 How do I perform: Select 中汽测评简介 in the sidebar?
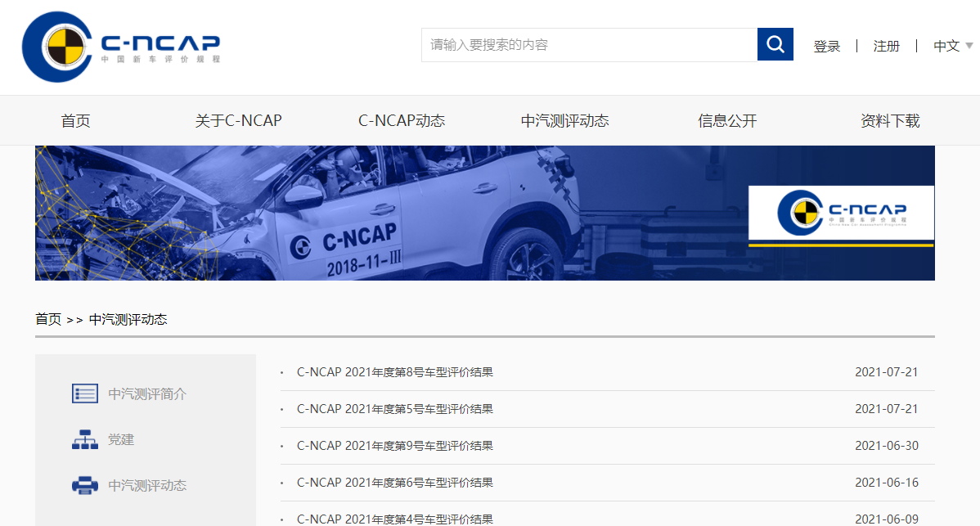click(147, 394)
